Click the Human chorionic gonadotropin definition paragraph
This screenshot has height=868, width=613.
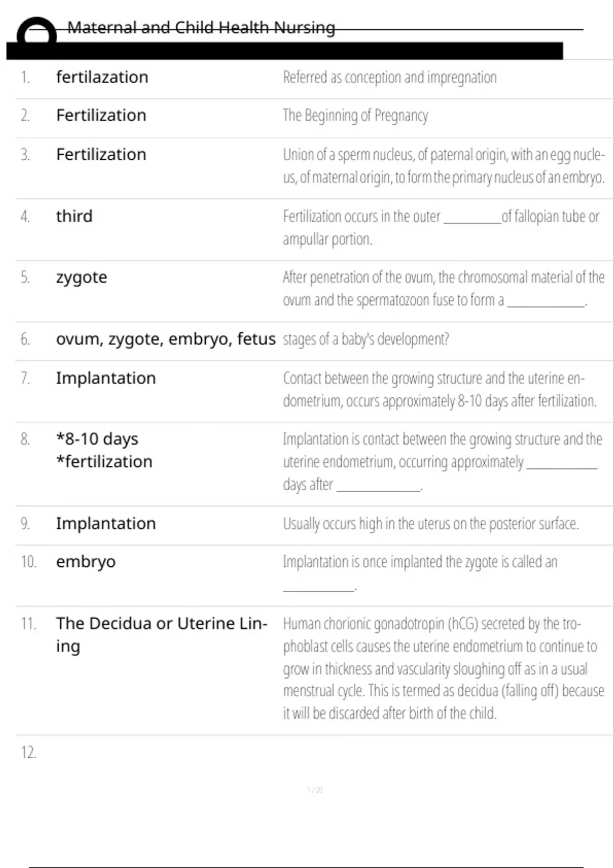443,668
